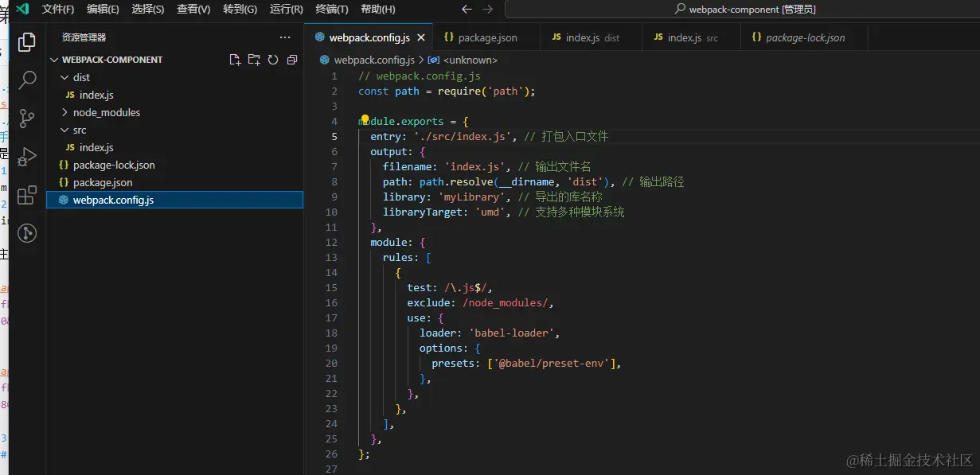980x475 pixels.
Task: Open index.js under dist folder
Action: click(x=174, y=95)
